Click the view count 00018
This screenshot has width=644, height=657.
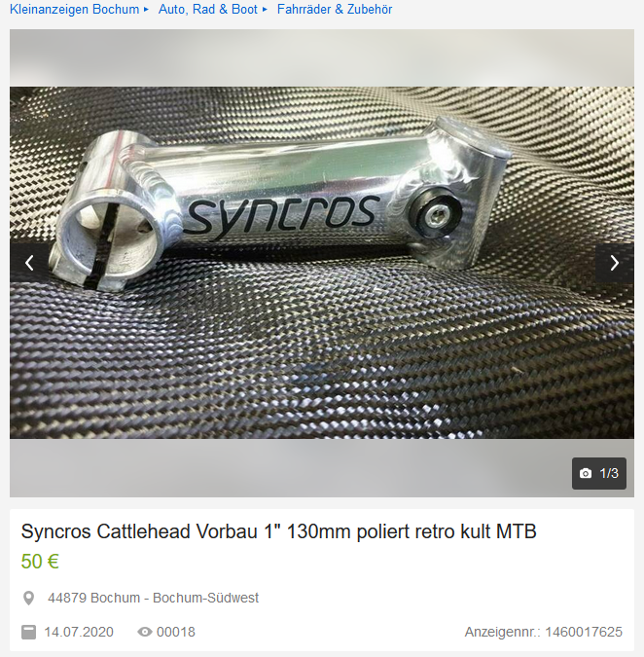click(176, 632)
